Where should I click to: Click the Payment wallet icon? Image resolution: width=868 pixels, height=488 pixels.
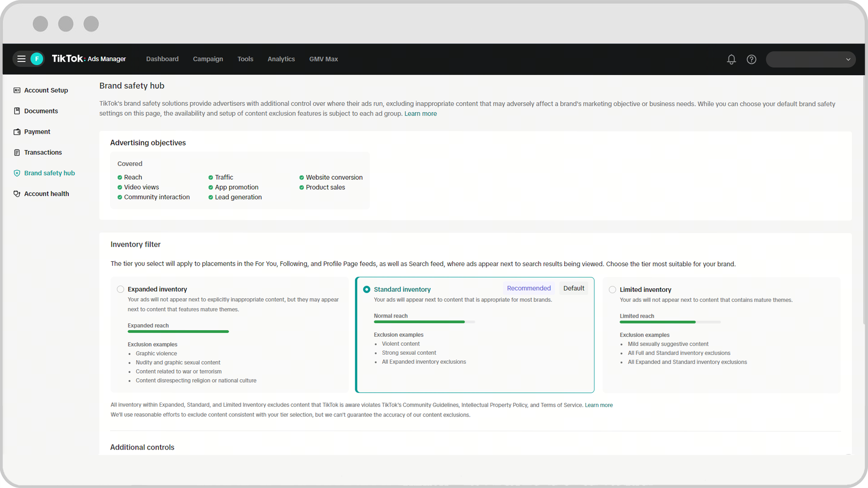pos(17,132)
